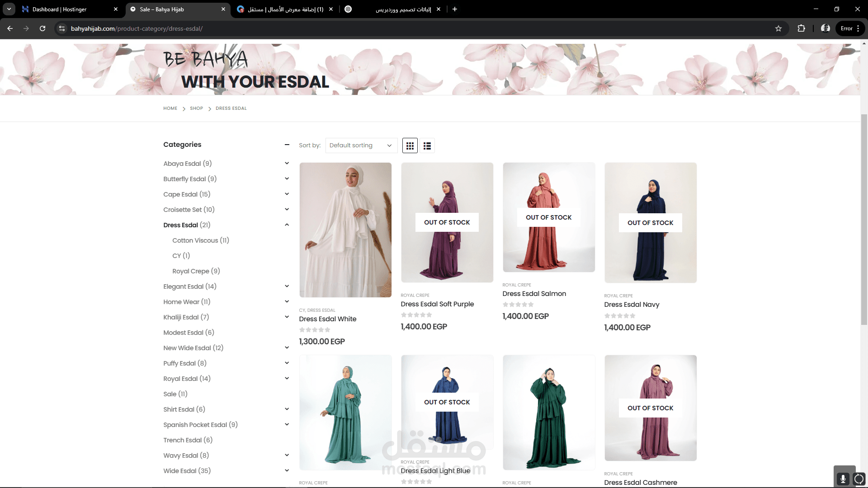Viewport: 868px width, 488px height.
Task: Bookmark this page with star icon
Action: [x=778, y=28]
